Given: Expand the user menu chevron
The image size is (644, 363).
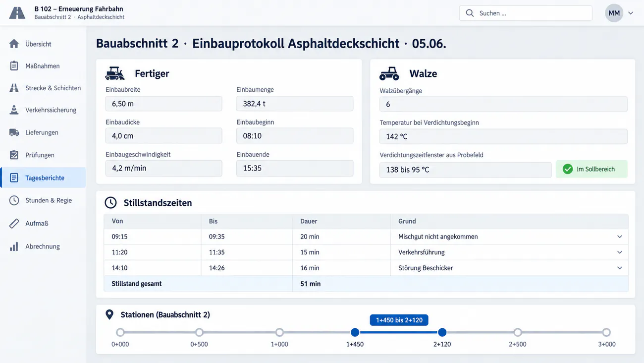Looking at the screenshot, I should [x=631, y=13].
